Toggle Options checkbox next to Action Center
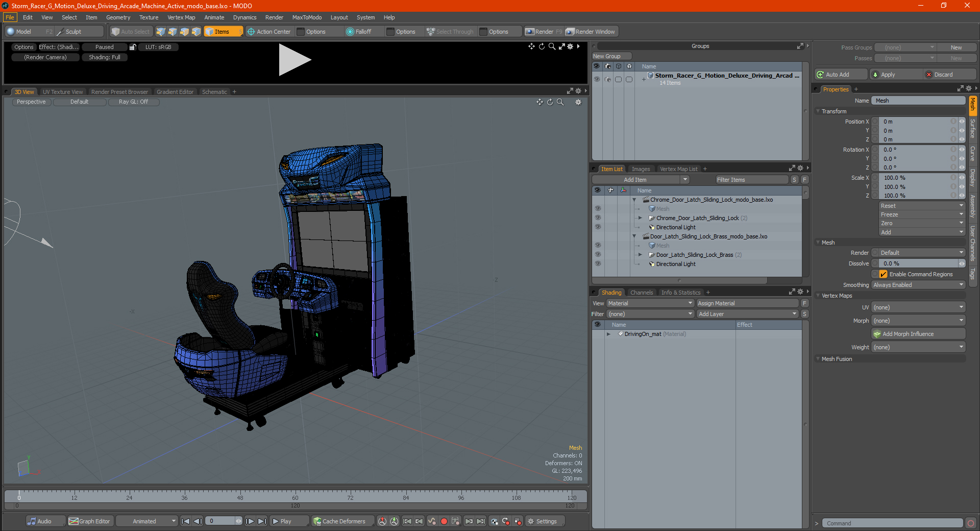This screenshot has height=531, width=980. (x=301, y=32)
